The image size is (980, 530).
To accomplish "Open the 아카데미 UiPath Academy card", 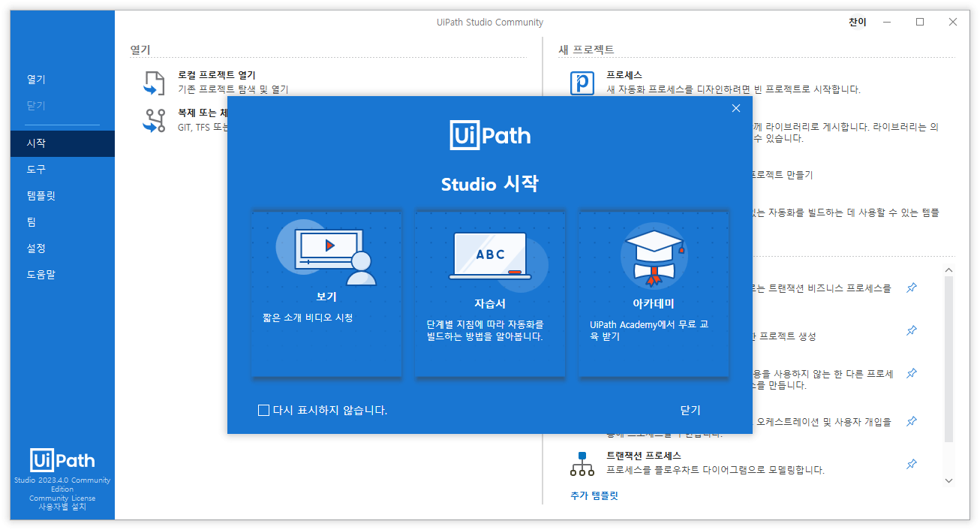I will (654, 294).
